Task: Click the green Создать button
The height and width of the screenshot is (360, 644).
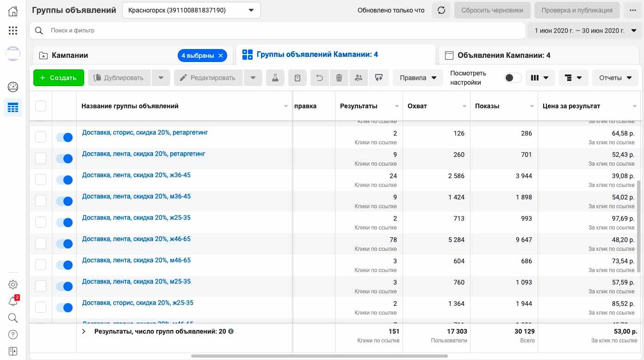Action: pos(59,78)
